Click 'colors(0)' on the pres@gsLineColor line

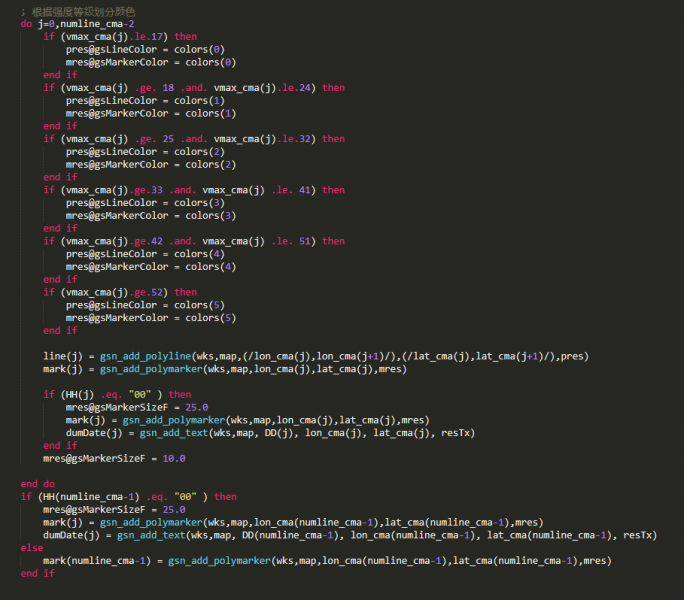(x=199, y=49)
